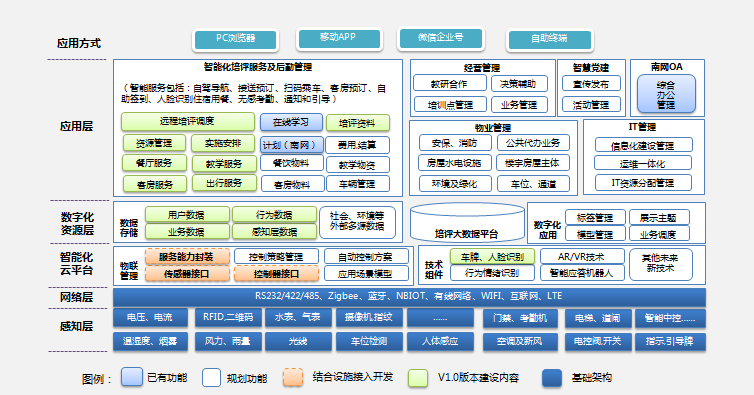Select the 车位、通道 box
Image resolution: width=754 pixels, height=395 pixels.
[533, 183]
